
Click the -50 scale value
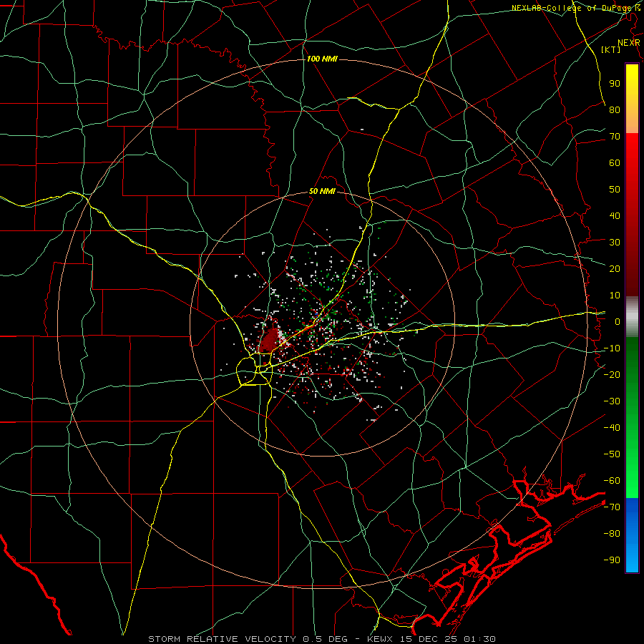tap(612, 454)
